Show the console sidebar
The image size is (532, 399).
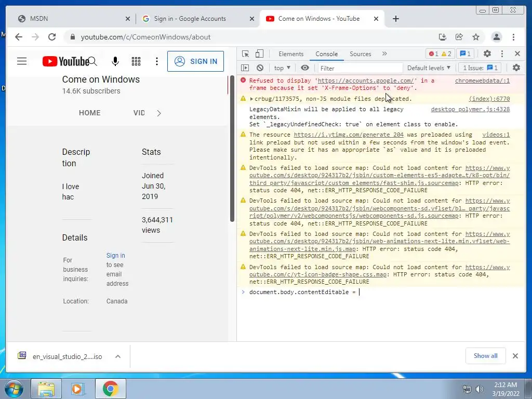pyautogui.click(x=245, y=68)
